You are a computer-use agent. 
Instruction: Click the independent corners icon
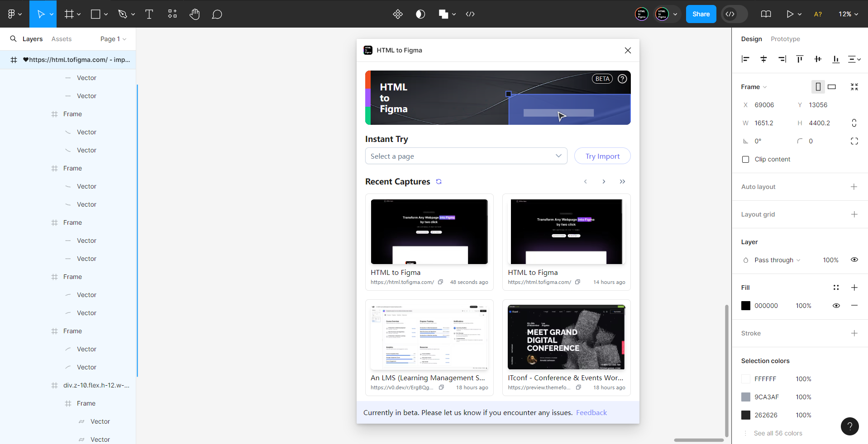pyautogui.click(x=854, y=141)
